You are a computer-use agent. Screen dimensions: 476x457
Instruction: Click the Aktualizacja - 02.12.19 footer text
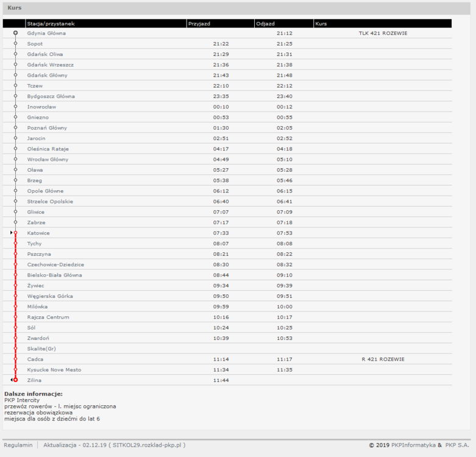click(114, 445)
